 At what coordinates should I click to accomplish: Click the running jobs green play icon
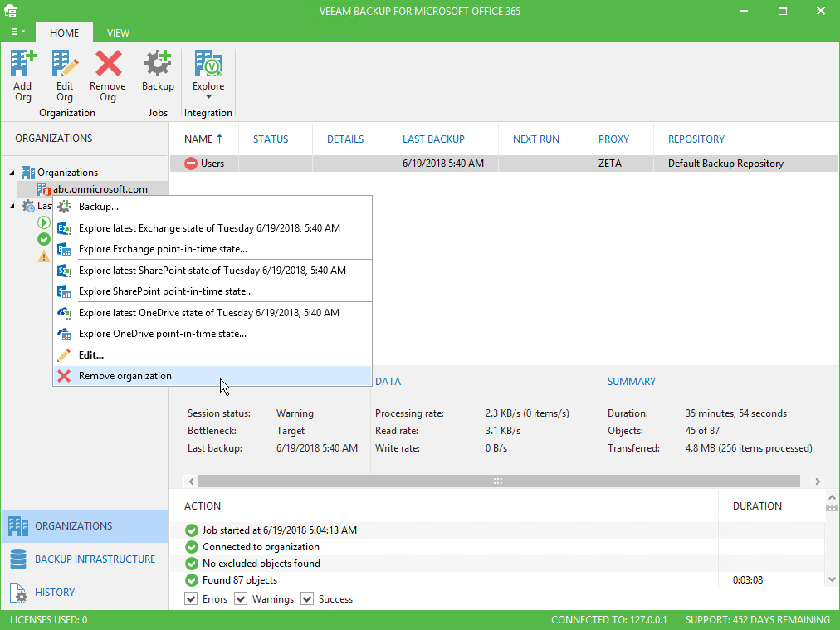44,222
